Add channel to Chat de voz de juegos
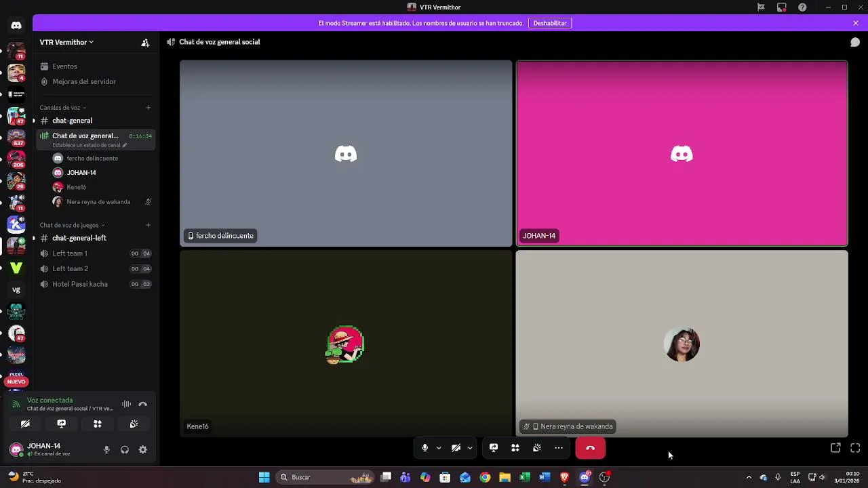The height and width of the screenshot is (488, 868). click(149, 225)
